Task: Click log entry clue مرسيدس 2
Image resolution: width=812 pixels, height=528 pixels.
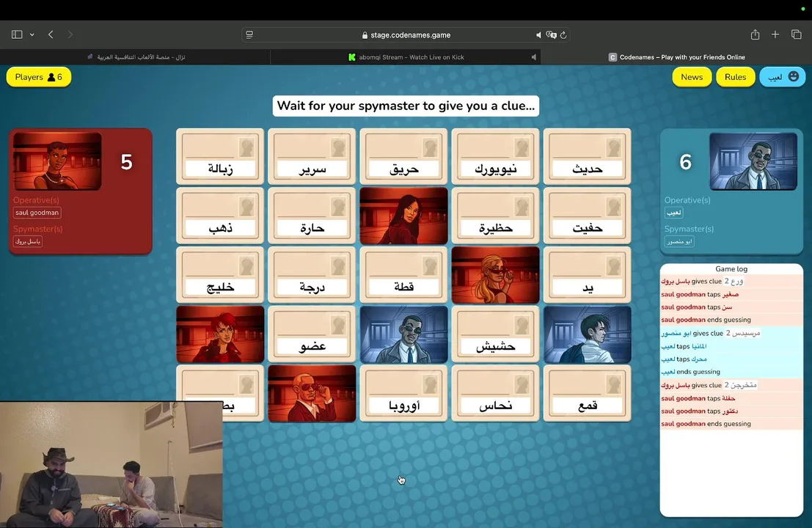Action: pos(731,334)
